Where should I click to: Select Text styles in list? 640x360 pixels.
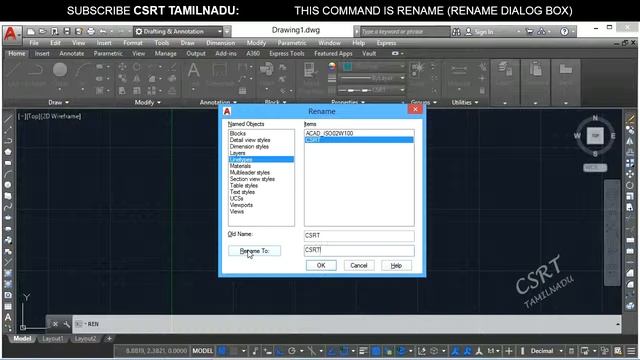(x=242, y=192)
